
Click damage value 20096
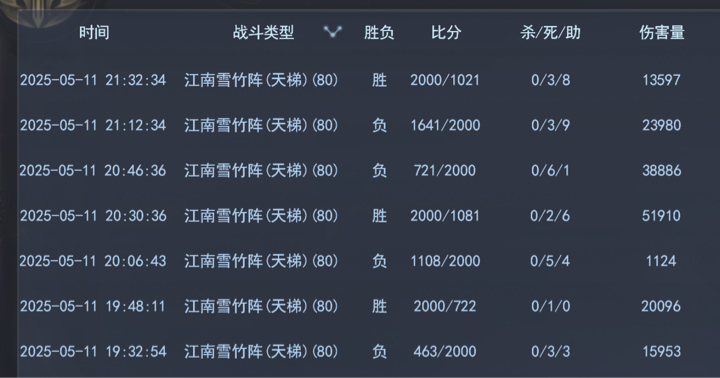coord(661,306)
